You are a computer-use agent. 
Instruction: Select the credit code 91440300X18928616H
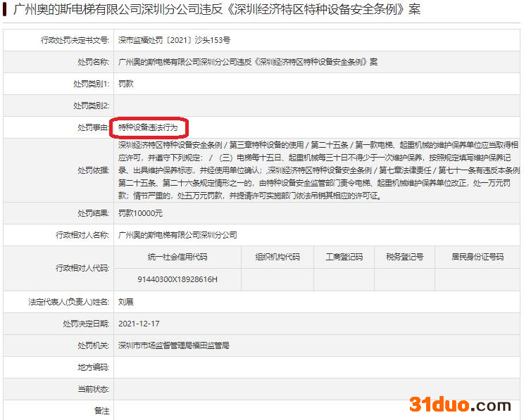[x=177, y=279]
